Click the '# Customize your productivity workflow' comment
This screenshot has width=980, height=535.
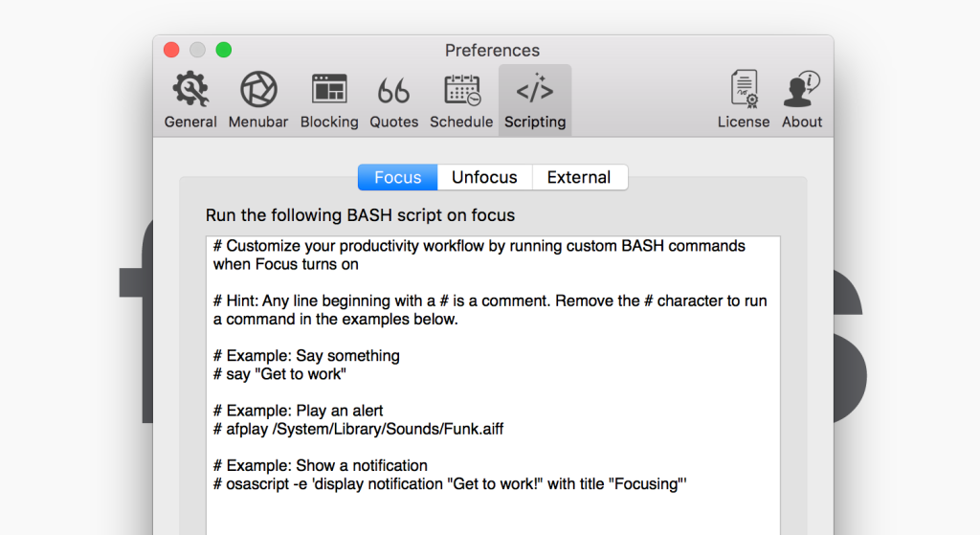tap(479, 255)
